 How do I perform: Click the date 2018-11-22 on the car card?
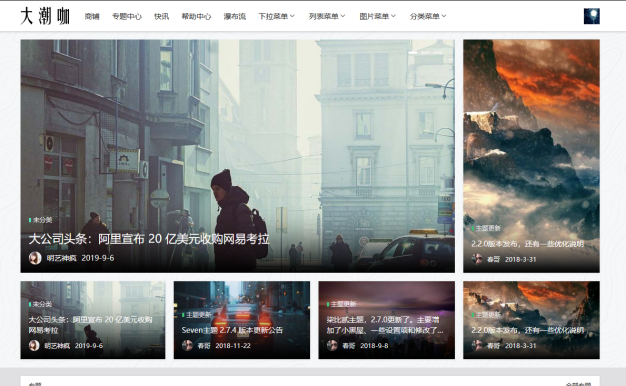pyautogui.click(x=233, y=346)
